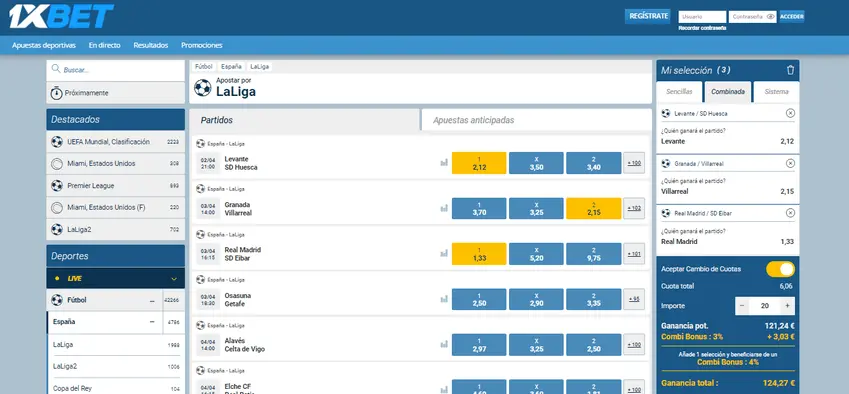Open statistics icon for Alavés match
This screenshot has width=849, height=394.
click(x=444, y=344)
